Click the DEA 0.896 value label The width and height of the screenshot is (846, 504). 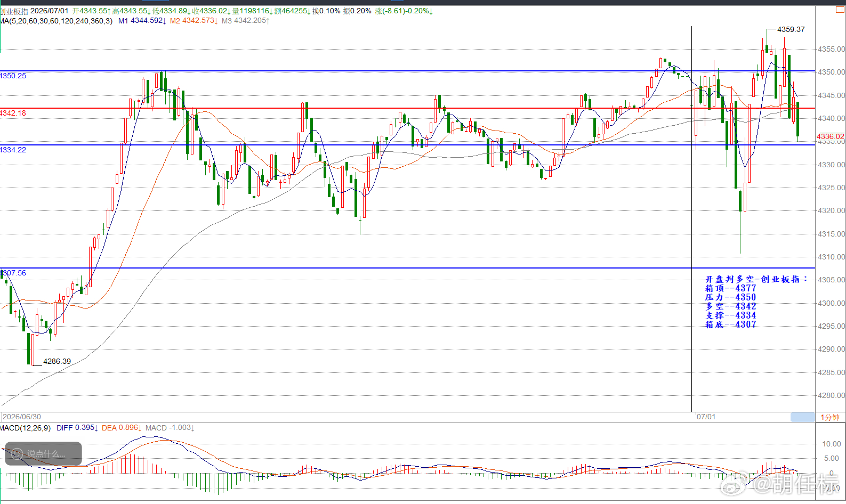[x=122, y=428]
